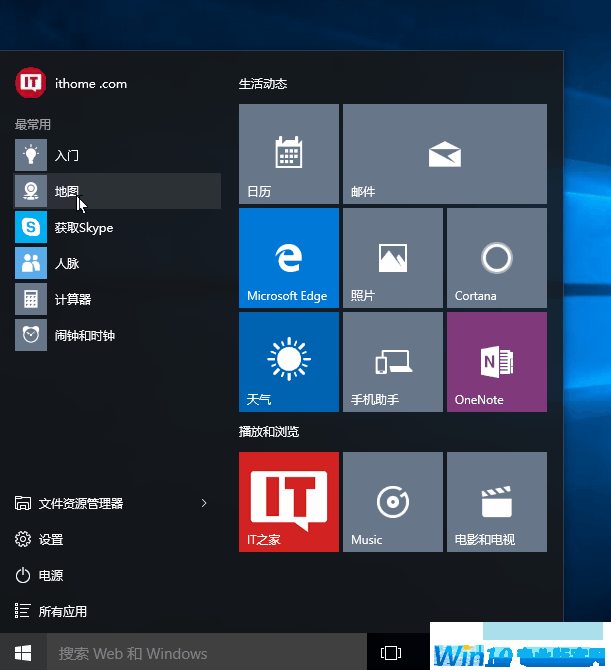This screenshot has height=670, width=611.
Task: Open the IT之家 tile
Action: (289, 502)
